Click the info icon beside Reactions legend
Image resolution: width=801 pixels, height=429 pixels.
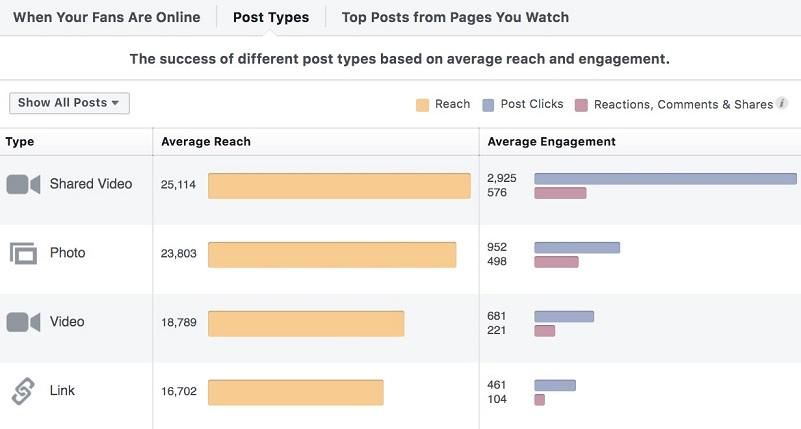click(x=782, y=103)
